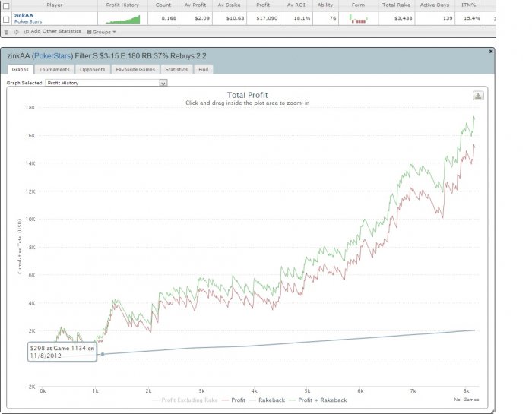
Task: Check the zinkAA row checkbox
Action: pos(6,19)
